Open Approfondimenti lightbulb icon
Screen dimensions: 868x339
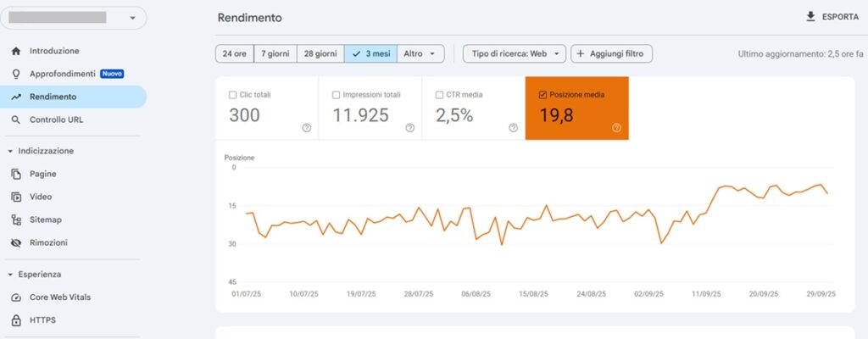16,74
